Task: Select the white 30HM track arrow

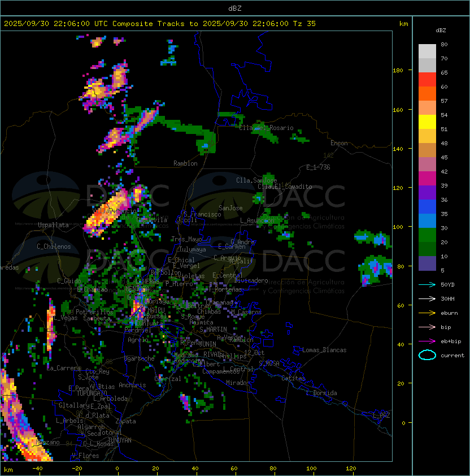Action: 427,298
